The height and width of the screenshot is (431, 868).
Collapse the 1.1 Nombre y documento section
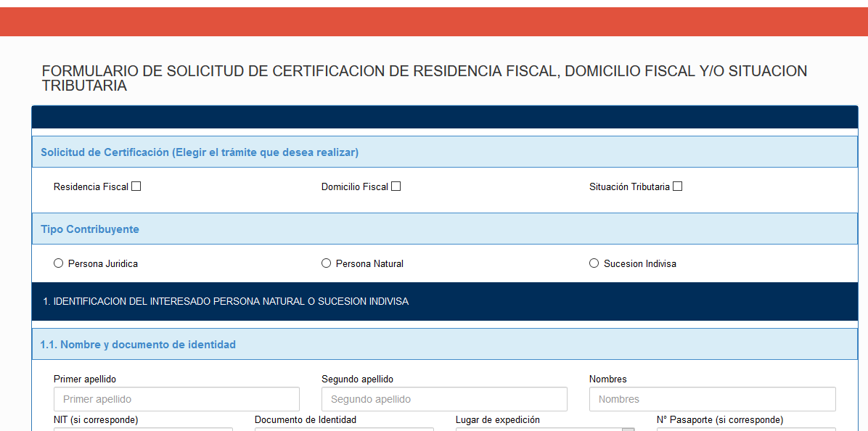[x=443, y=344]
